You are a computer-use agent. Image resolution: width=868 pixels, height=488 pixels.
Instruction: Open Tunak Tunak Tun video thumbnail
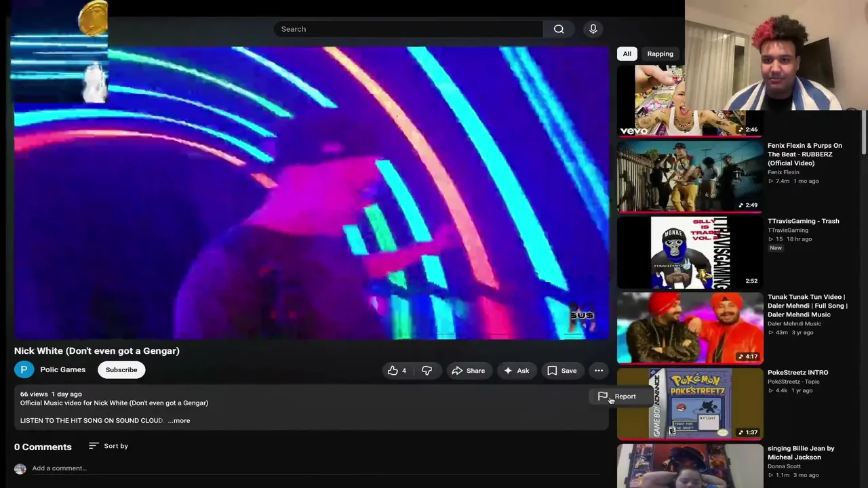point(690,328)
